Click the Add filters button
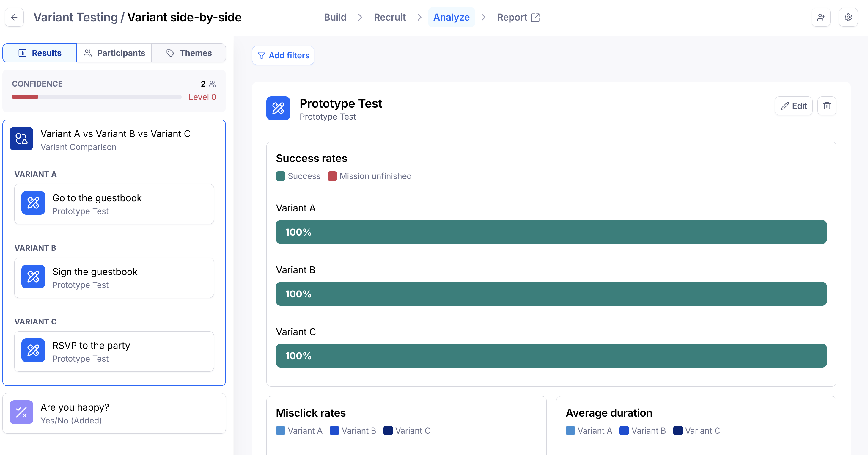 point(283,55)
